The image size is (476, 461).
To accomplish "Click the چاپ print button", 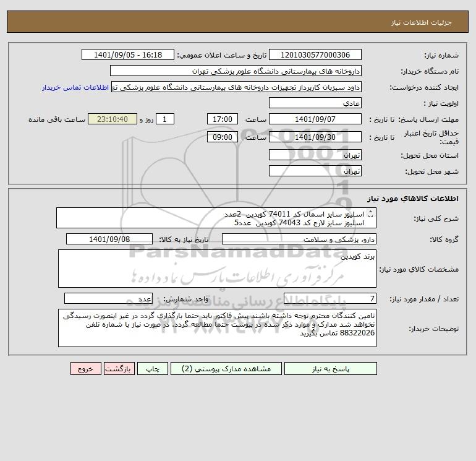I will pyautogui.click(x=153, y=369).
